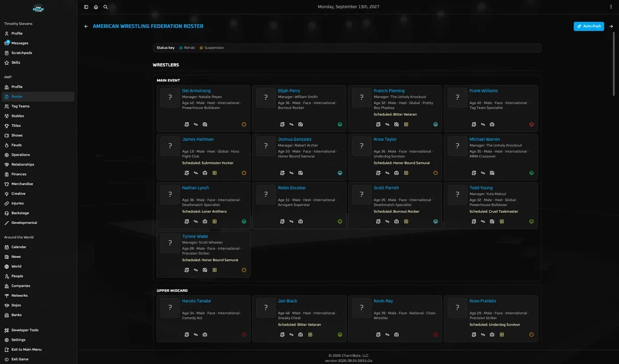Open Del Armstrong's contract icon
The width and height of the screenshot is (619, 364).
(187, 124)
